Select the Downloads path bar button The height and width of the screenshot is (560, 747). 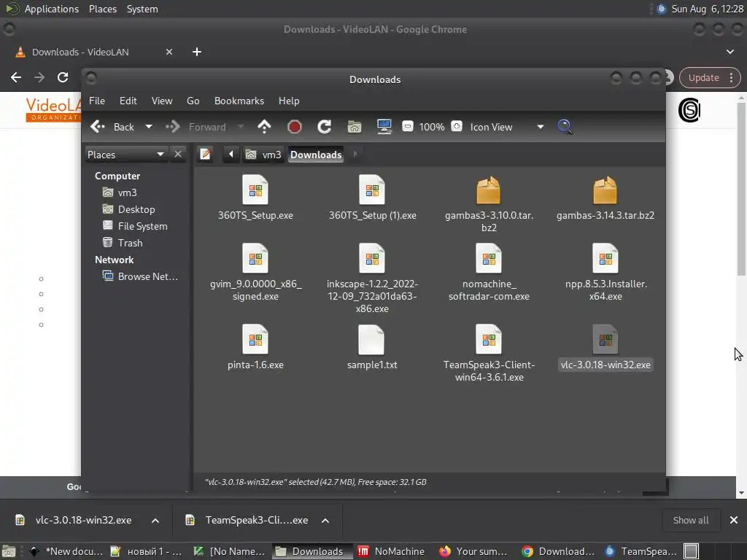point(316,155)
